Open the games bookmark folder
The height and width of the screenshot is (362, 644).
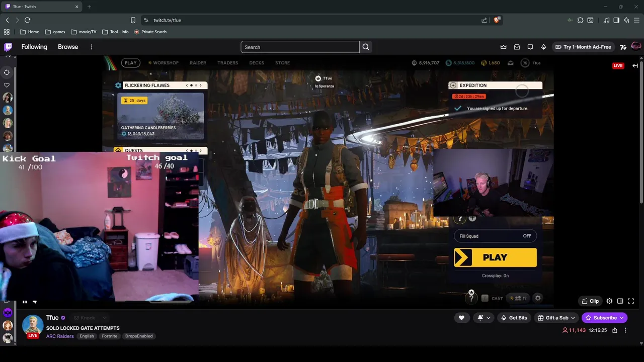[55, 32]
